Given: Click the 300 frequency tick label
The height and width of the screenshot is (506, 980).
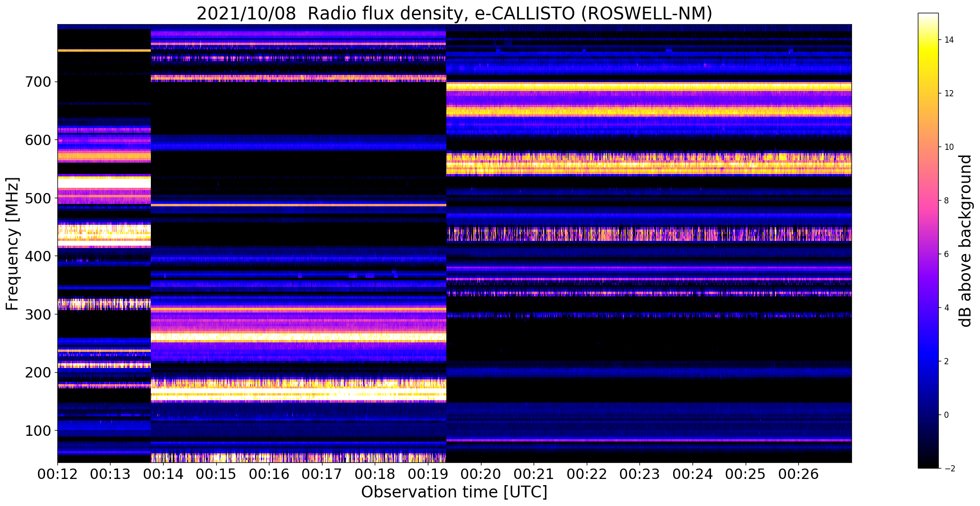Looking at the screenshot, I should (x=37, y=315).
